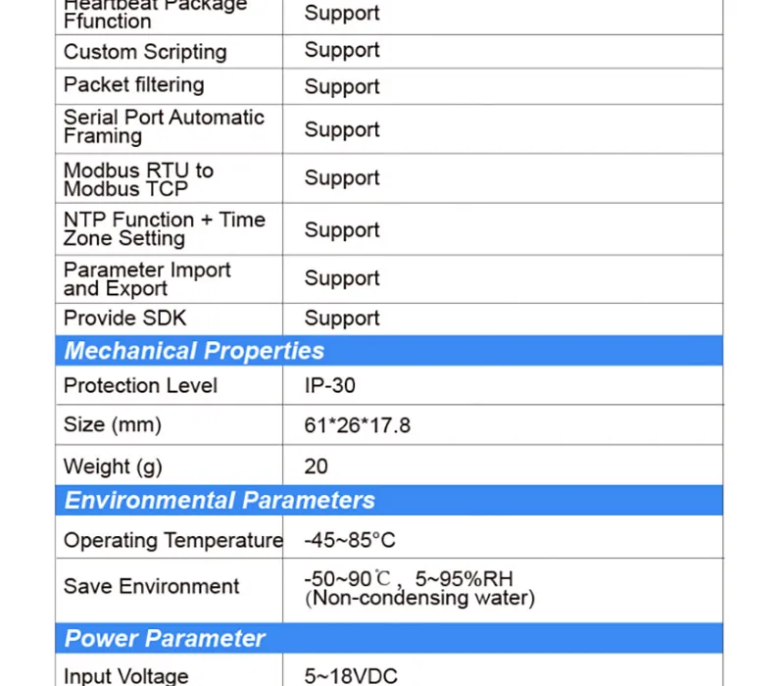The width and height of the screenshot is (784, 686).
Task: Select the weight value 20
Action: 316,466
